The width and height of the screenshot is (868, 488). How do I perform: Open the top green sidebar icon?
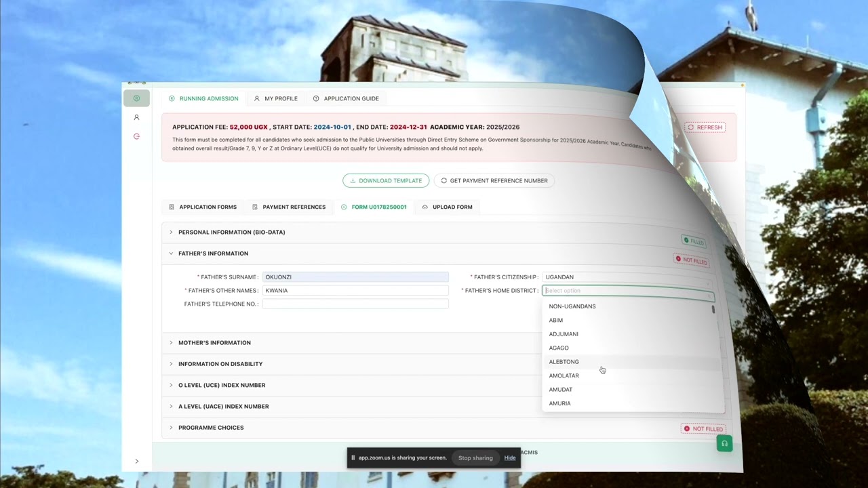point(136,98)
